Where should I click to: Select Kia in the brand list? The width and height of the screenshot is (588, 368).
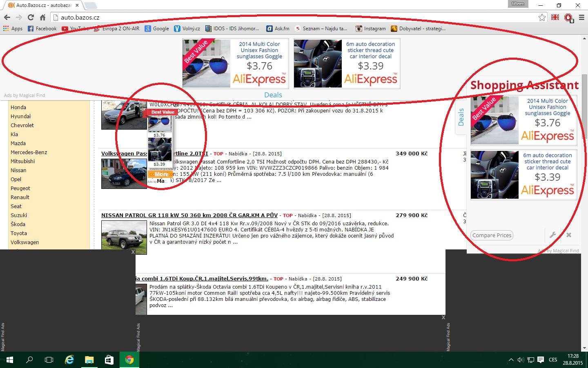pyautogui.click(x=14, y=134)
